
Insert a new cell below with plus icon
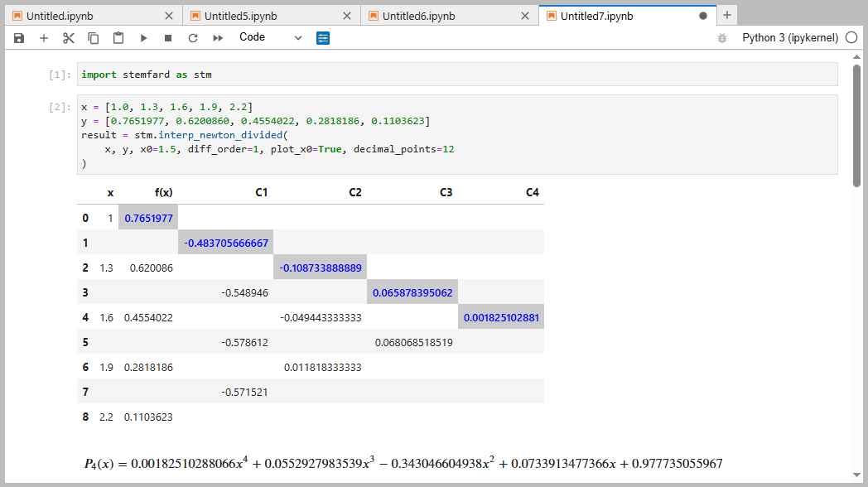click(x=44, y=38)
